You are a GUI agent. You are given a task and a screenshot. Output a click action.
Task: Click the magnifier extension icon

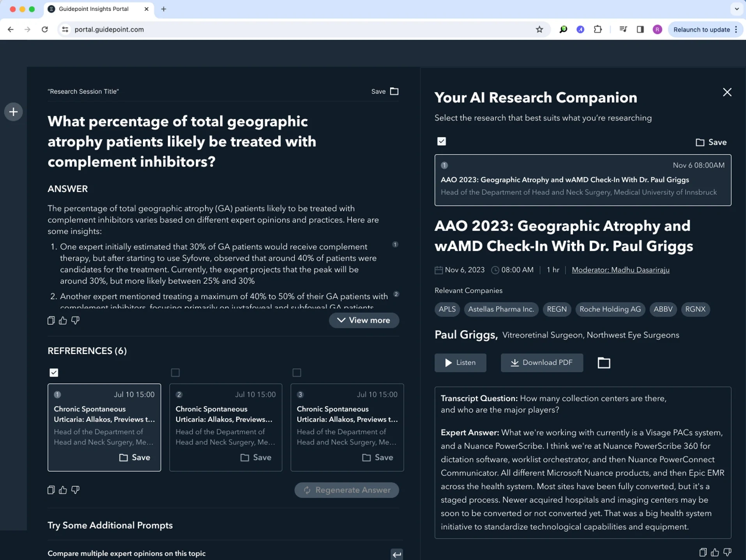[x=563, y=30]
